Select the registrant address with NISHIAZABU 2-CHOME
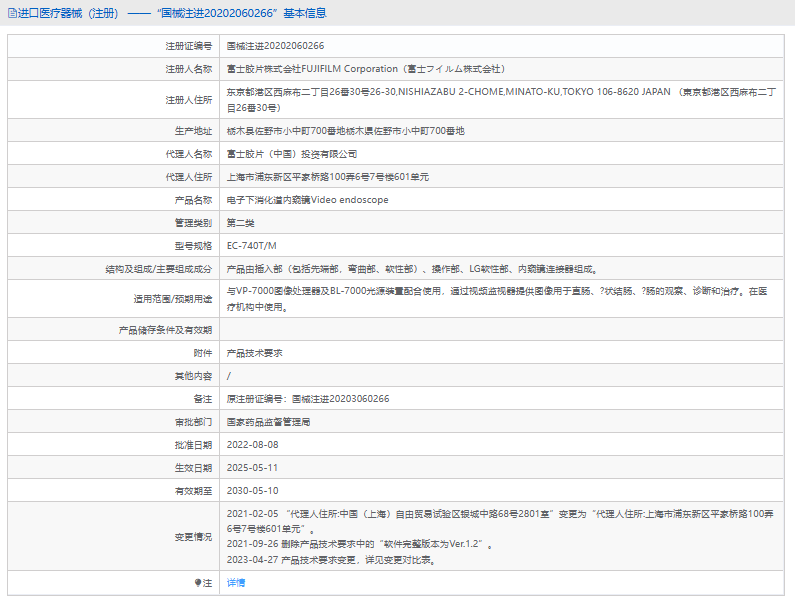This screenshot has width=795, height=604. 501,100
